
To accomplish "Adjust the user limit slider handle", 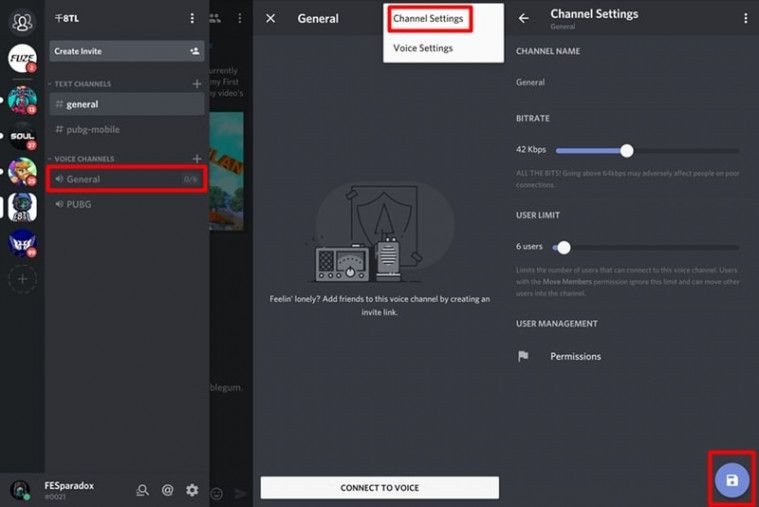I will point(563,248).
